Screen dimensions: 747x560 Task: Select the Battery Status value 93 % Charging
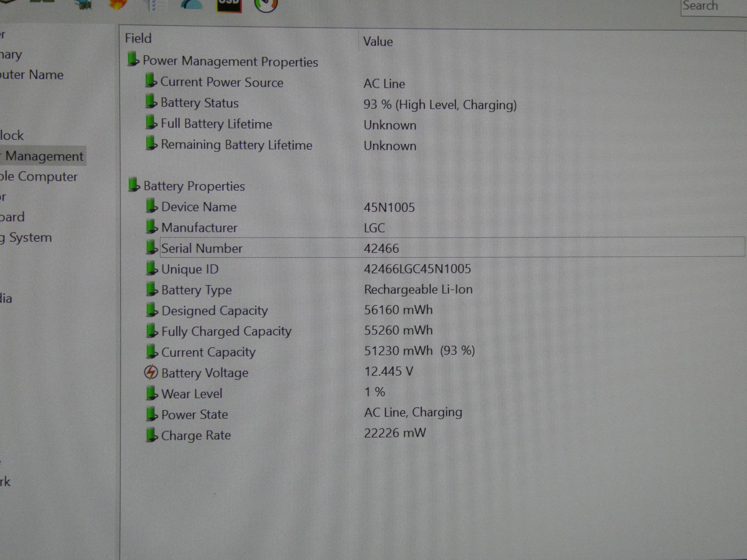[440, 105]
